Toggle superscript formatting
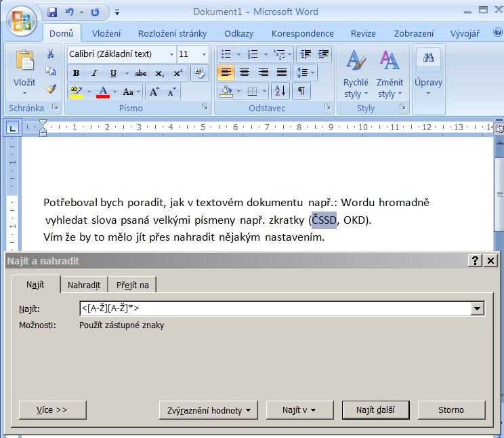This screenshot has height=438, width=504. (177, 73)
